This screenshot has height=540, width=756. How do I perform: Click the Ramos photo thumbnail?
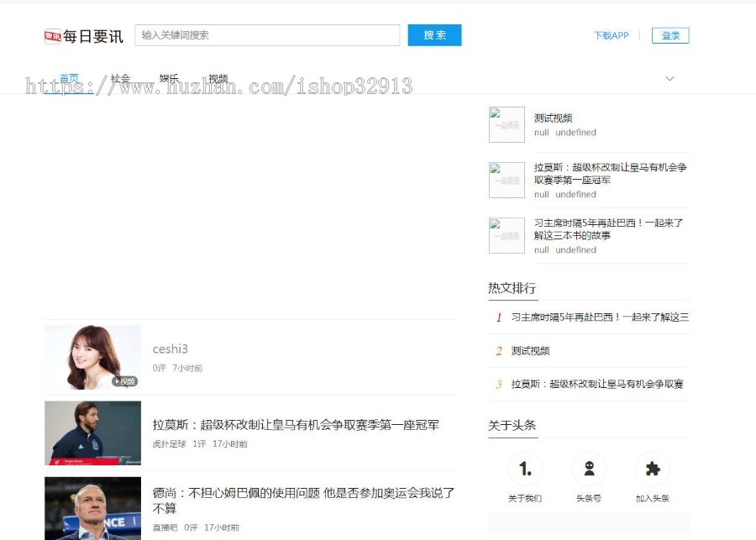92,432
